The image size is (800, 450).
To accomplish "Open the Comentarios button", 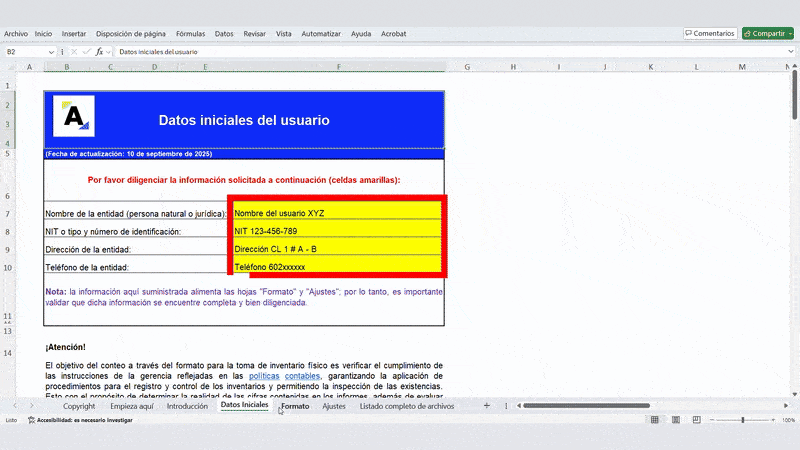I will [709, 33].
